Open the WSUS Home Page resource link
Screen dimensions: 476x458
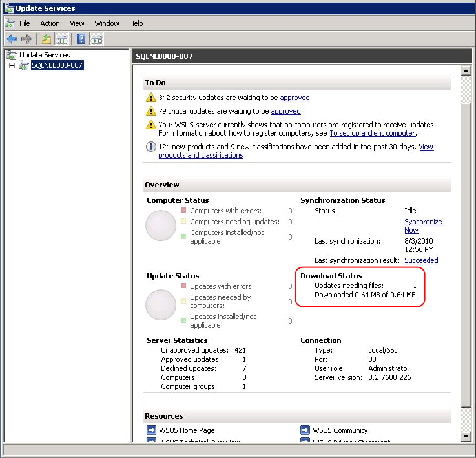click(187, 430)
